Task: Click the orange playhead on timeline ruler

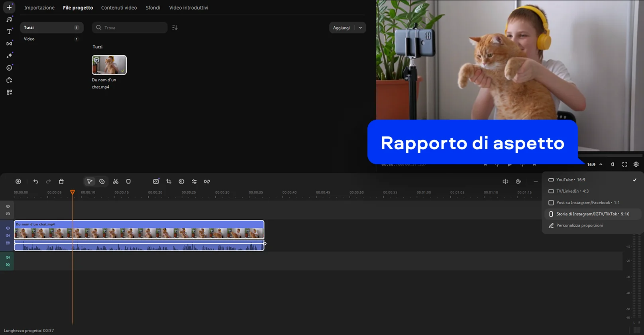Action: click(73, 192)
